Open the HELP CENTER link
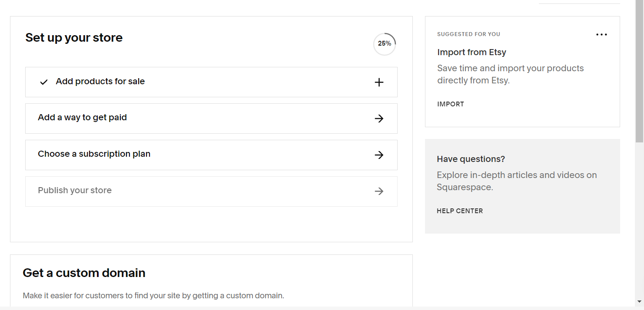The height and width of the screenshot is (310, 644). pos(460,211)
